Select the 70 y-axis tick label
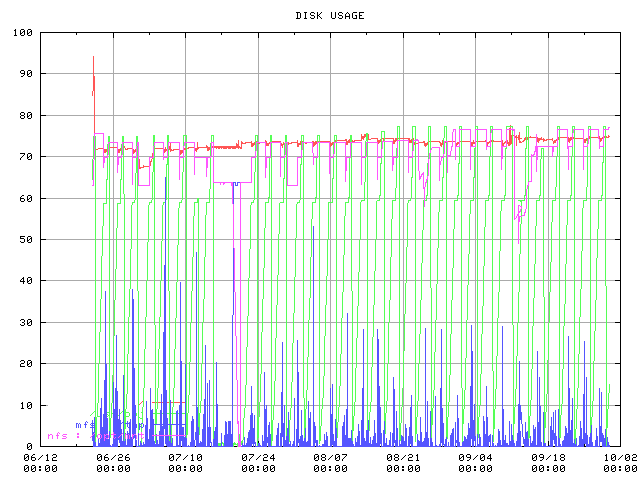The width and height of the screenshot is (640, 480). [x=25, y=157]
